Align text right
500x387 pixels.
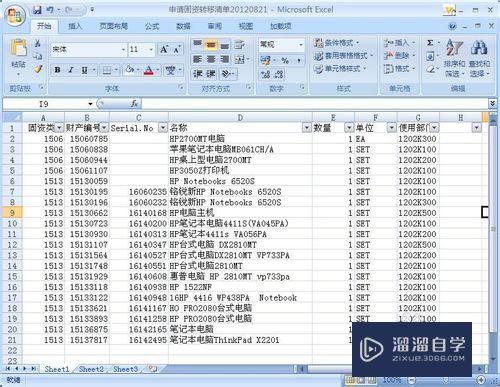[x=225, y=59]
